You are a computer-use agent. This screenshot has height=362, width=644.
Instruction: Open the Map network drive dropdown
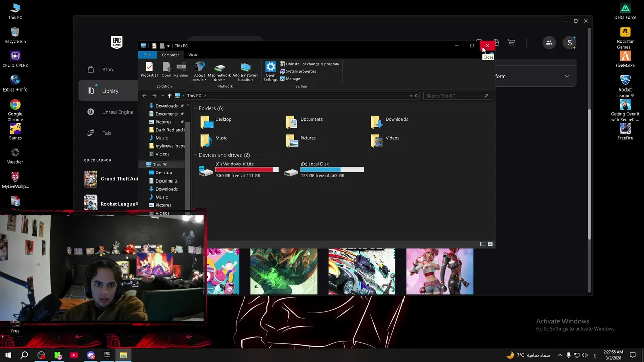pos(219,72)
